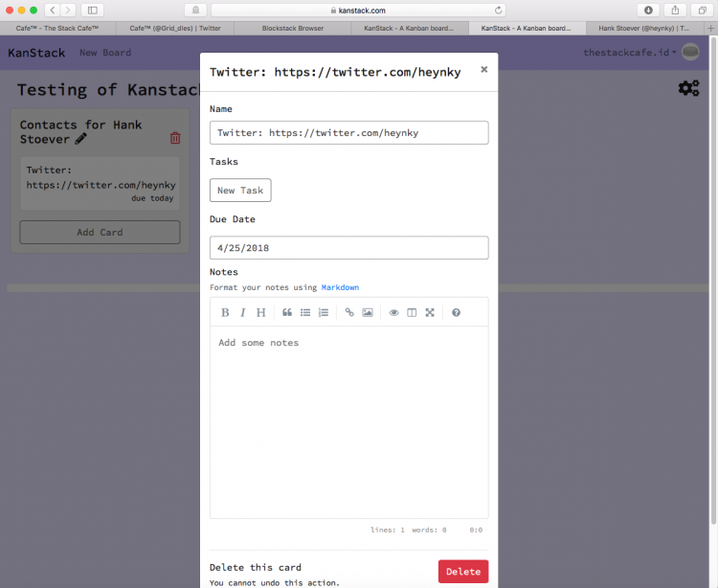718x588 pixels.
Task: Click the card Name input field
Action: (x=348, y=133)
